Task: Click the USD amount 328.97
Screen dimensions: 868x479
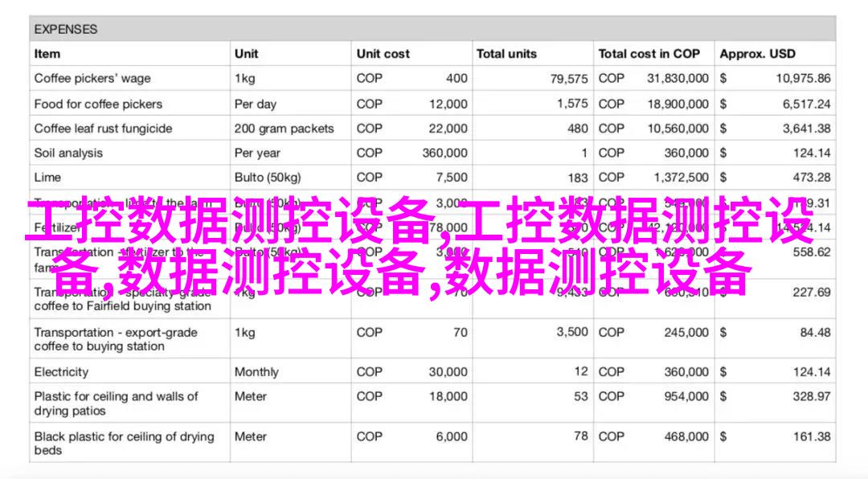Action: tap(812, 396)
